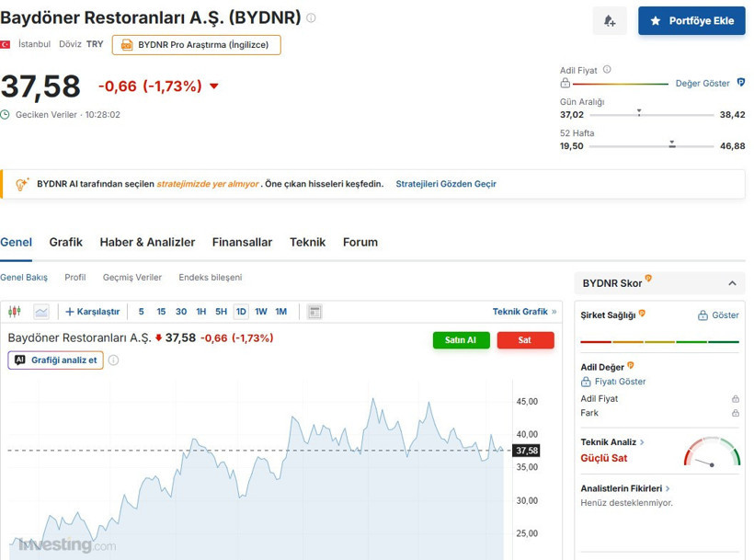Screen dimensions: 754x560
Task: Click lock icon in Adil Fiyat row
Action: (x=736, y=398)
